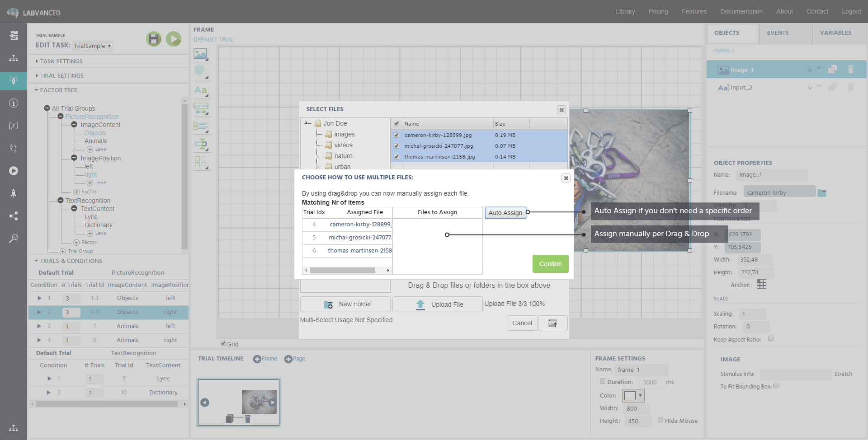Expand condition 1 row Objects left
The width and height of the screenshot is (868, 440).
39,298
